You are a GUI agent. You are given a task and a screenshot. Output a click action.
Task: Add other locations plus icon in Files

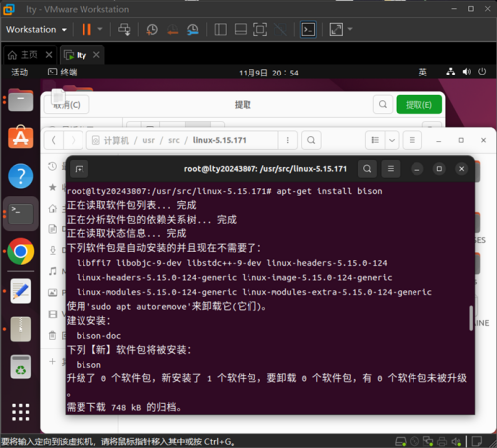[52, 361]
